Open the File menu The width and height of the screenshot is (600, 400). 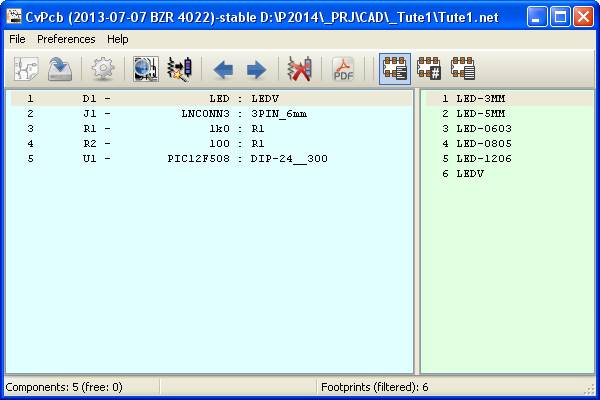click(x=17, y=39)
